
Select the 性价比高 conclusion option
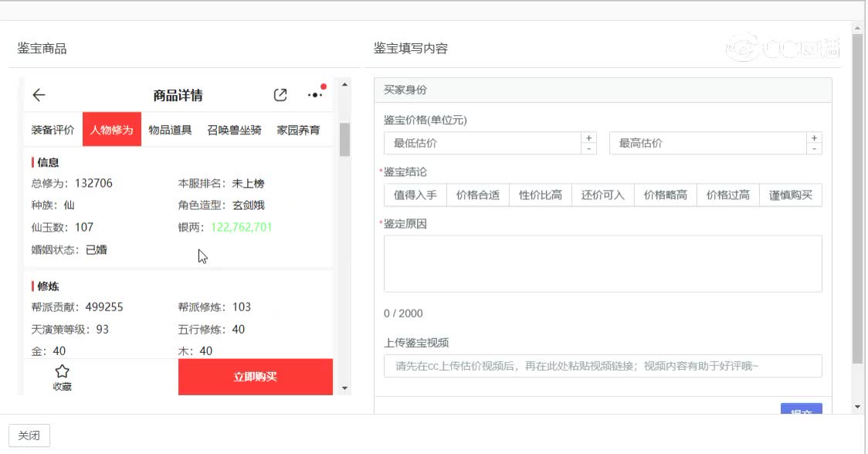click(540, 195)
